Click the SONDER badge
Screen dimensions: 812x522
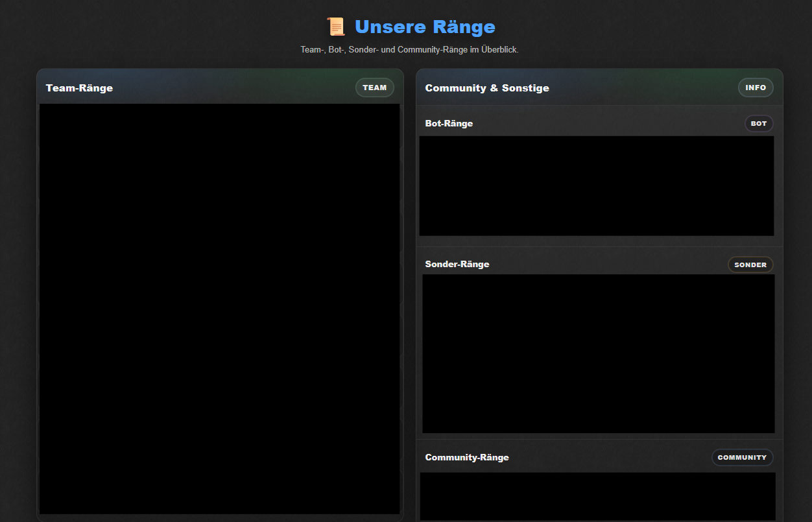750,265
